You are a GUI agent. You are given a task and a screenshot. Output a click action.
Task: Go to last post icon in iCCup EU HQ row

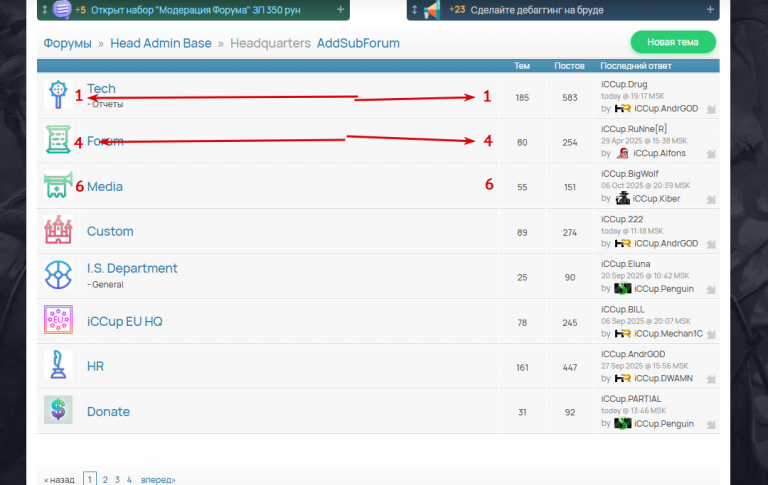[x=711, y=334]
